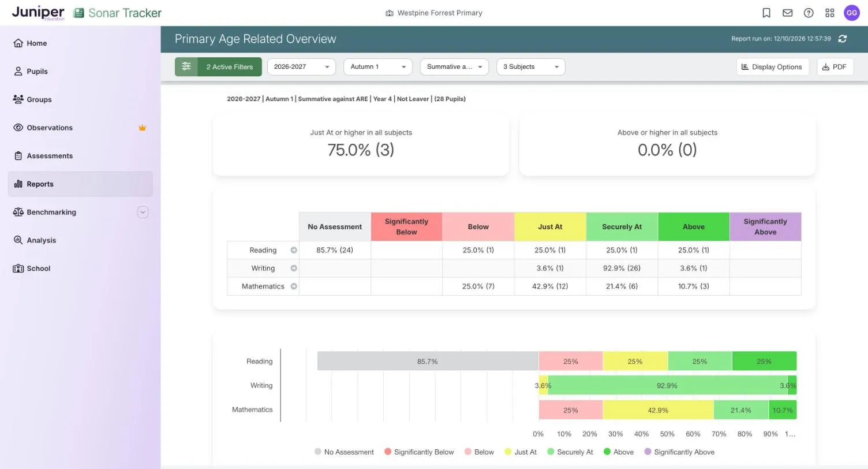Open the help question mark icon
This screenshot has width=868, height=469.
(809, 13)
